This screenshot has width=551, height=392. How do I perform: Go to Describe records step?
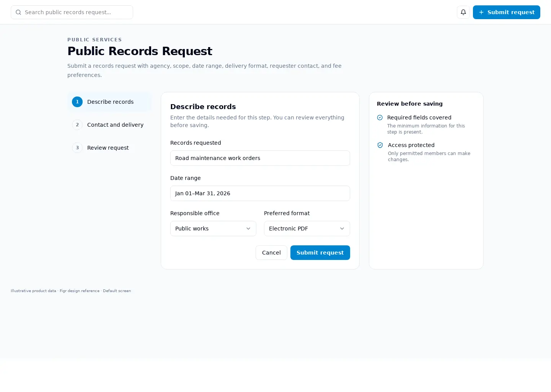(x=109, y=102)
